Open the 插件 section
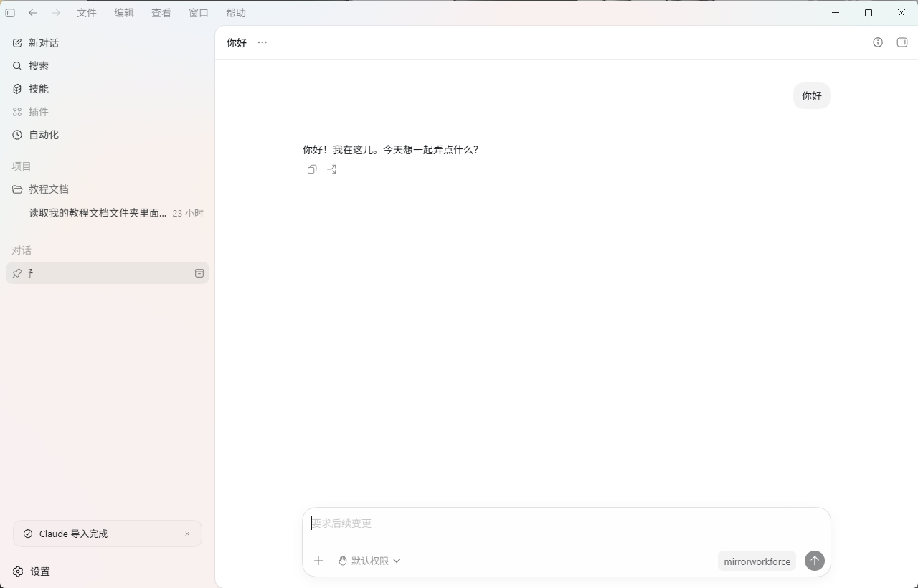918x588 pixels. pyautogui.click(x=108, y=112)
